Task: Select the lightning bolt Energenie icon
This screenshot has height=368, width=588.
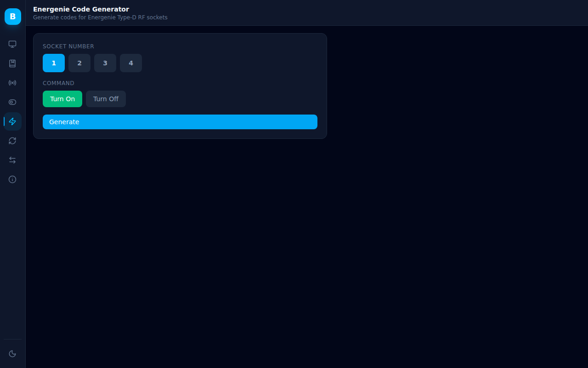Action: 12,121
